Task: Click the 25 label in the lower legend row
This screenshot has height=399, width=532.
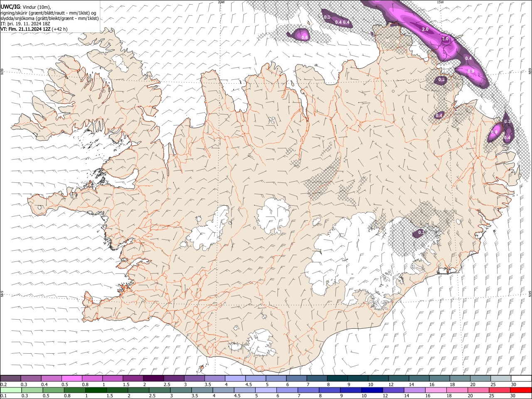Action: click(x=492, y=396)
